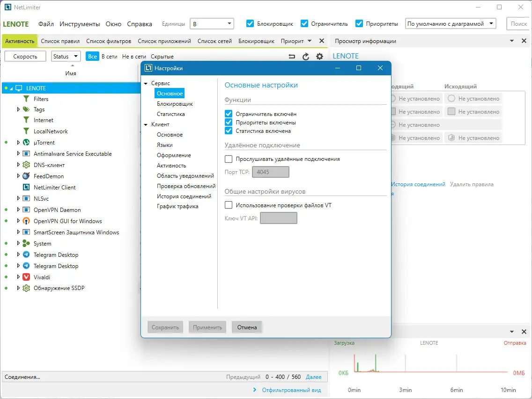Click the Обнаружение SSDP gear icon

tap(26, 288)
